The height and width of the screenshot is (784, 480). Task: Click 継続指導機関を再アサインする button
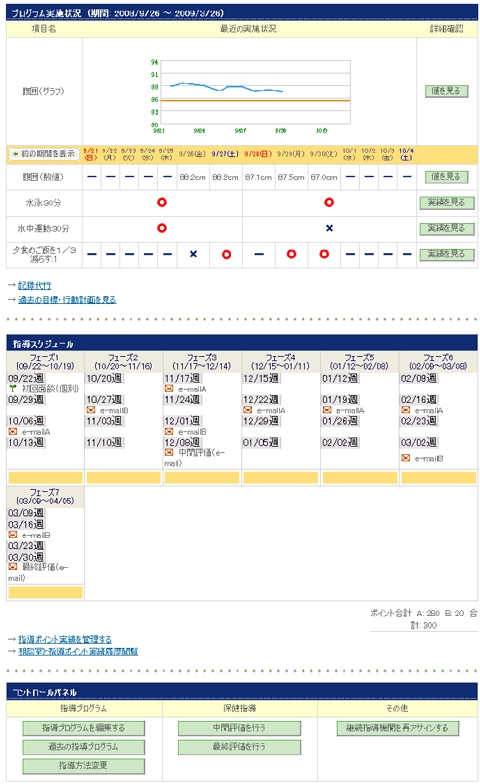398,728
